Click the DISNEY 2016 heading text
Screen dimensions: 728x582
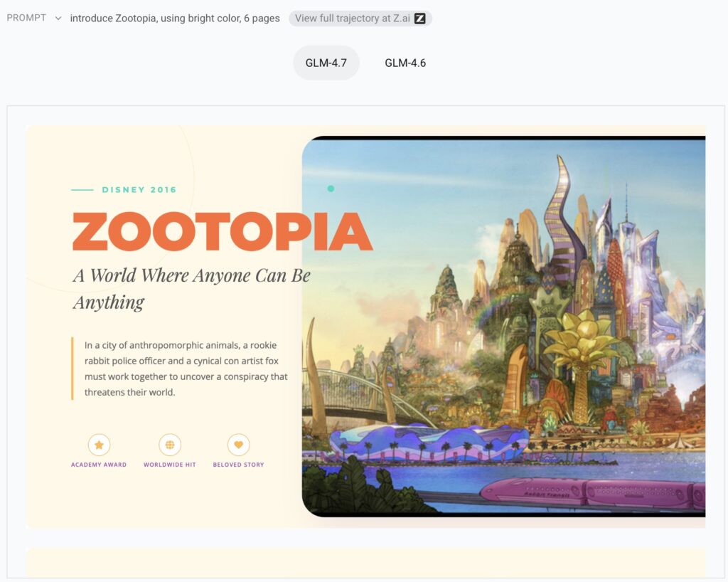tap(139, 190)
